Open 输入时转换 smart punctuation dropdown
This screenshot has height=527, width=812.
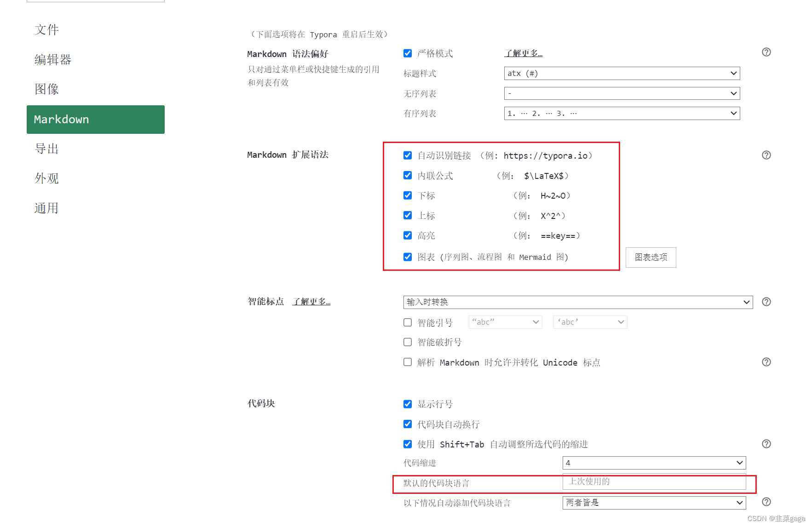(x=578, y=302)
